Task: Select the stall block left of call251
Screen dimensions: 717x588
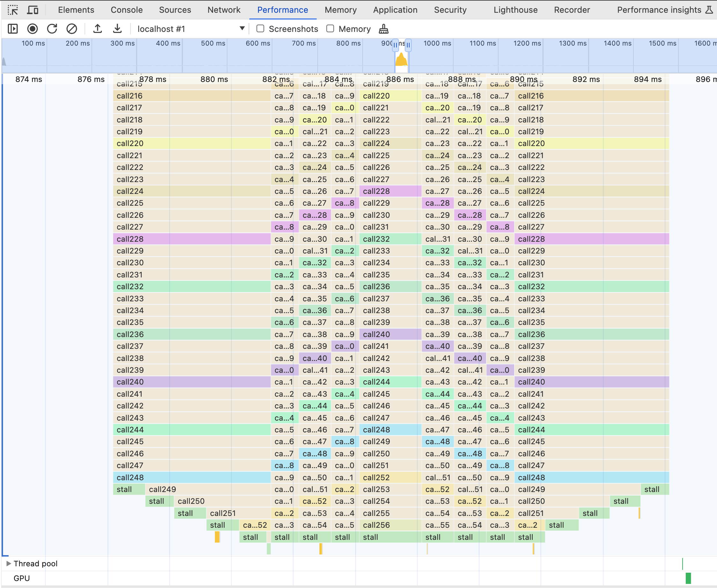Action: [x=190, y=513]
